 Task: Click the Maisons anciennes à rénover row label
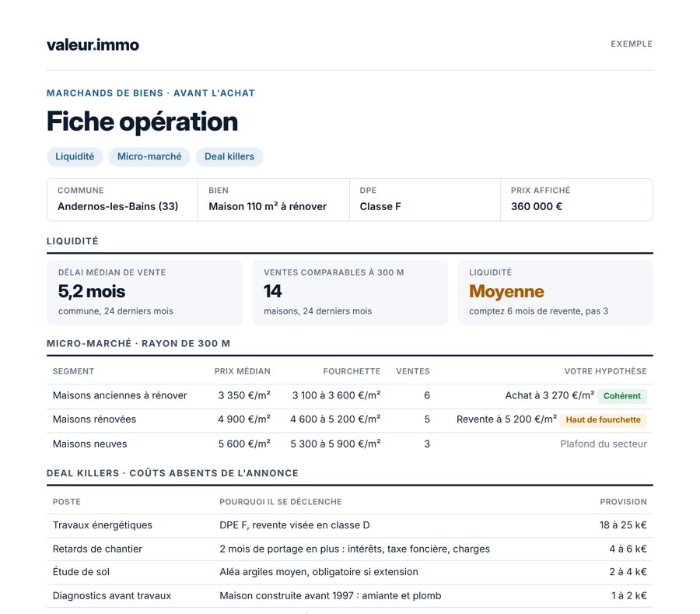pos(120,395)
